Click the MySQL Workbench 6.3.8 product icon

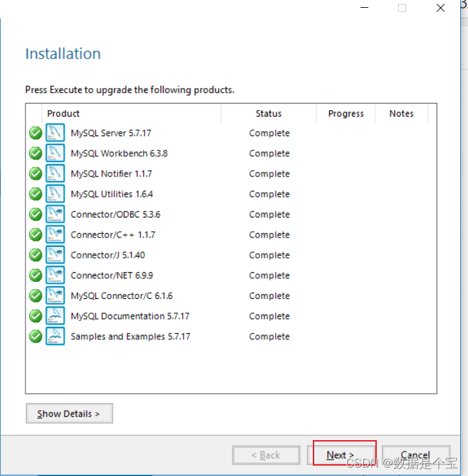point(55,153)
